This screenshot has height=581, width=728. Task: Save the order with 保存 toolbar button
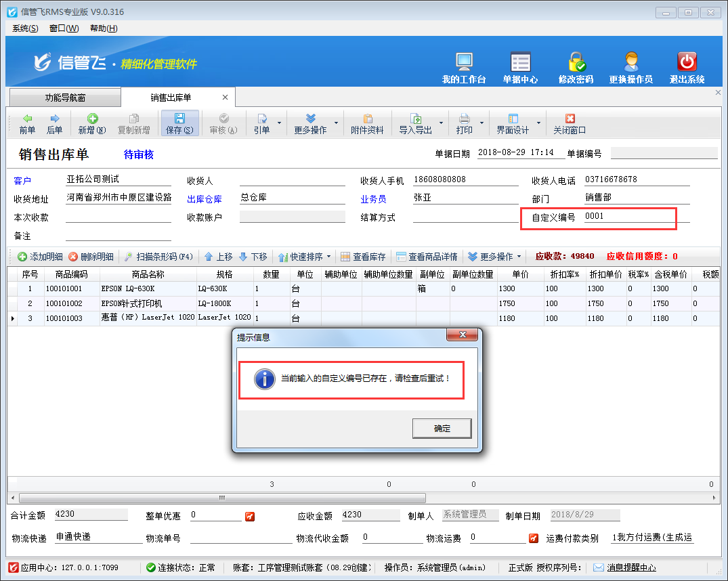179,123
